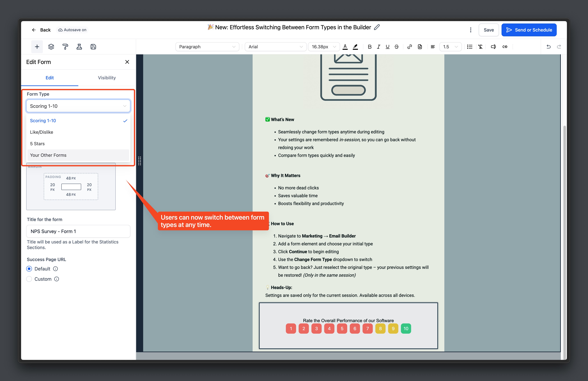Click the Save button
Image resolution: width=588 pixels, height=381 pixels.
click(488, 30)
